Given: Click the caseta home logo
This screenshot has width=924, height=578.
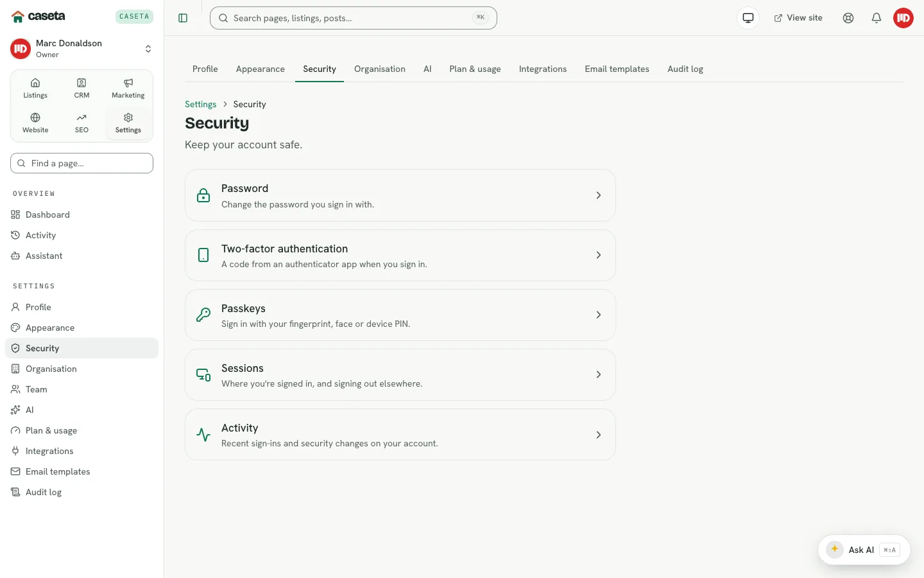Looking at the screenshot, I should (x=38, y=16).
